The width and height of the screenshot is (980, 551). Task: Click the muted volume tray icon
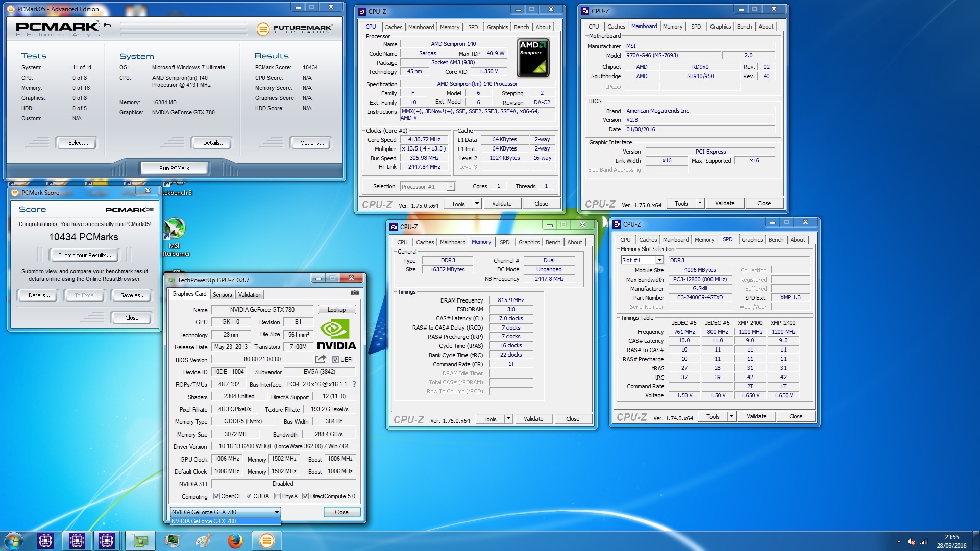coord(911,541)
